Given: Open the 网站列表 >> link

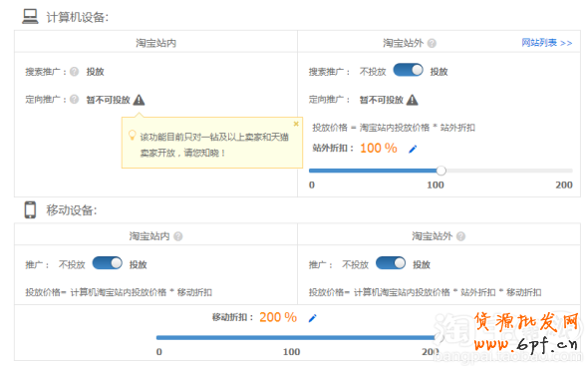Looking at the screenshot, I should coord(547,43).
